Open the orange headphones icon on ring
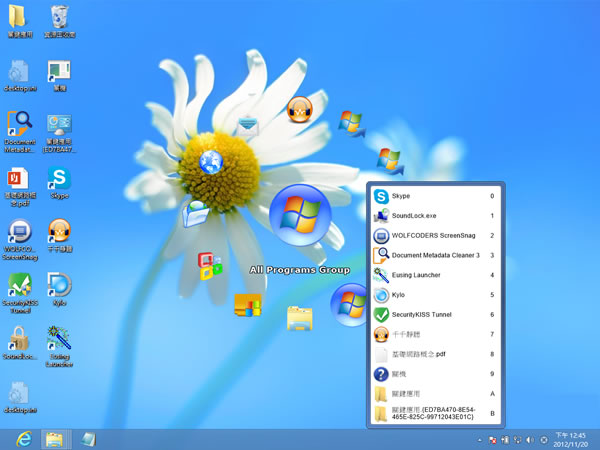This screenshot has height=450, width=600. (x=299, y=108)
